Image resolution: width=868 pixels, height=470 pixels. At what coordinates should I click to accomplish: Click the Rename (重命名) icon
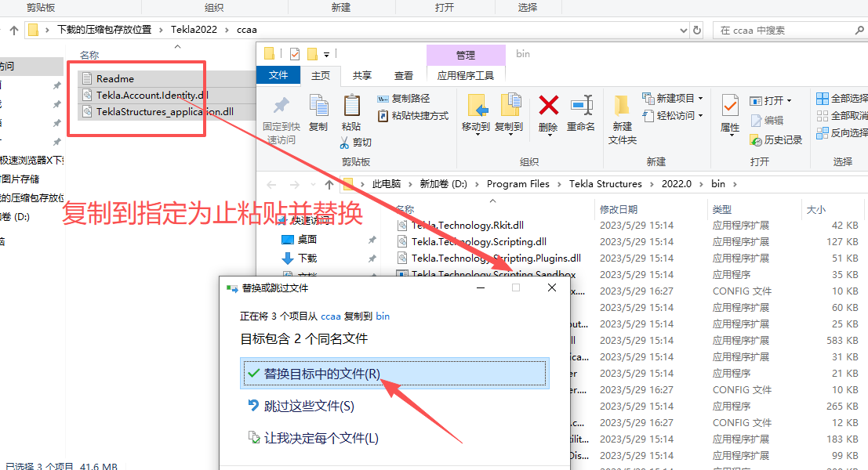[581, 110]
